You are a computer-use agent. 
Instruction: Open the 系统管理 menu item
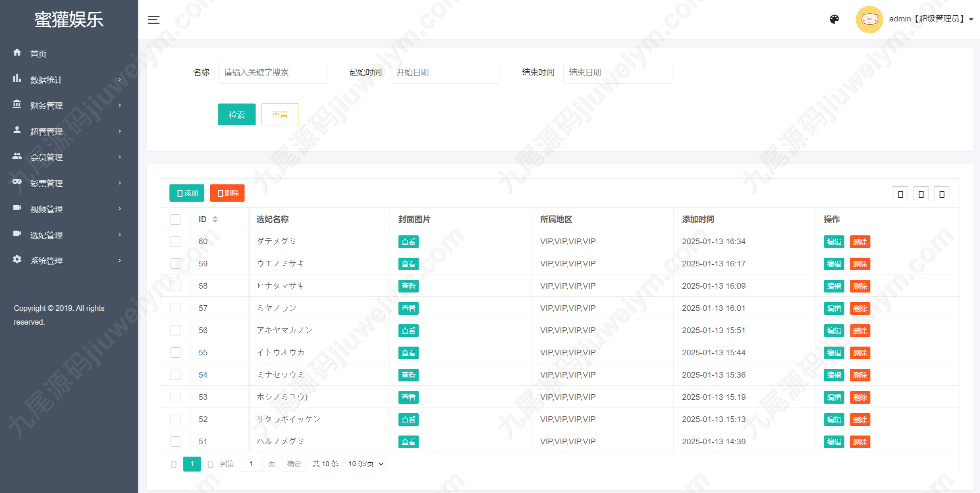[x=69, y=261]
